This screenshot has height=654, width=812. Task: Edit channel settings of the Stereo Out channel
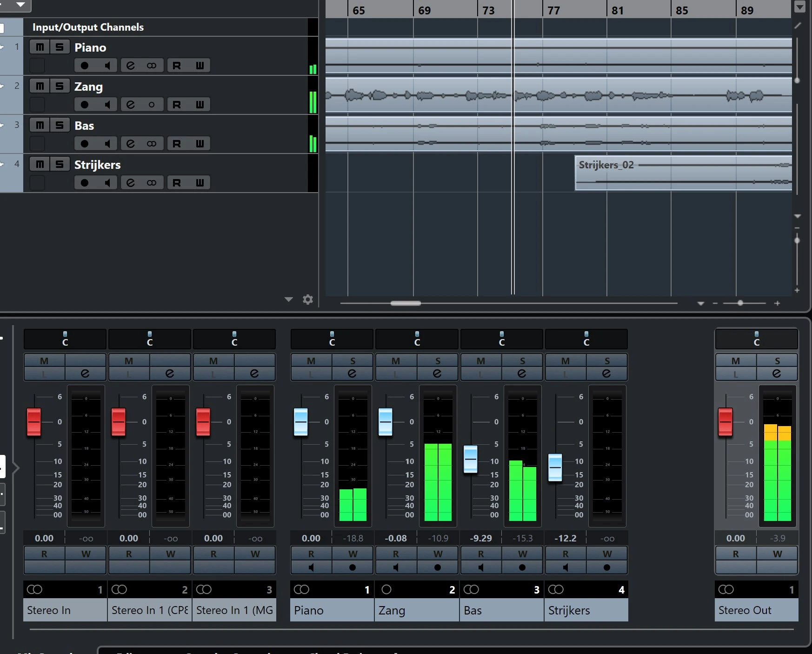pyautogui.click(x=777, y=374)
